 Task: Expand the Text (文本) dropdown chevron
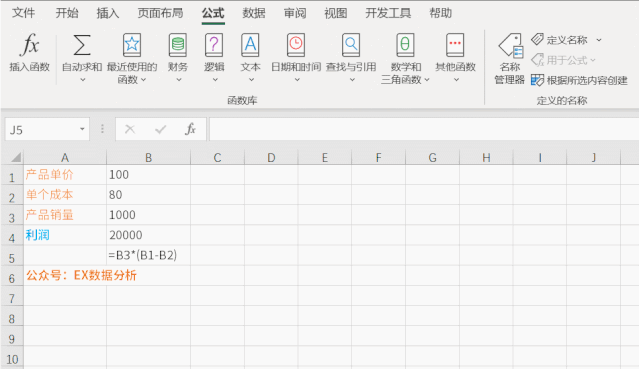(x=251, y=80)
